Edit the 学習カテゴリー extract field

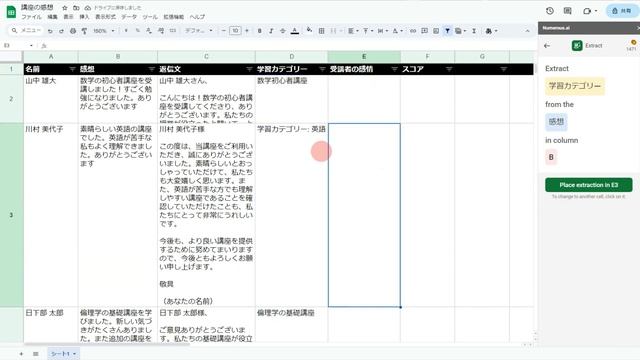click(x=575, y=86)
